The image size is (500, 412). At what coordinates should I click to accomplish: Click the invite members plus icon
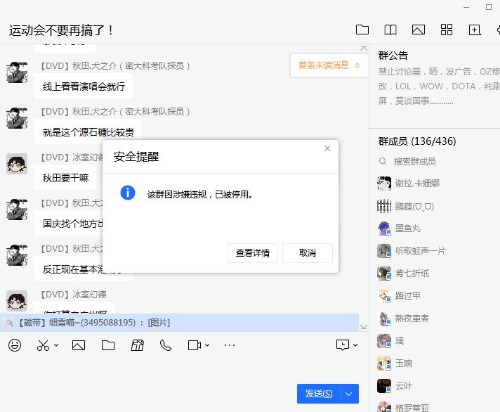(x=475, y=30)
